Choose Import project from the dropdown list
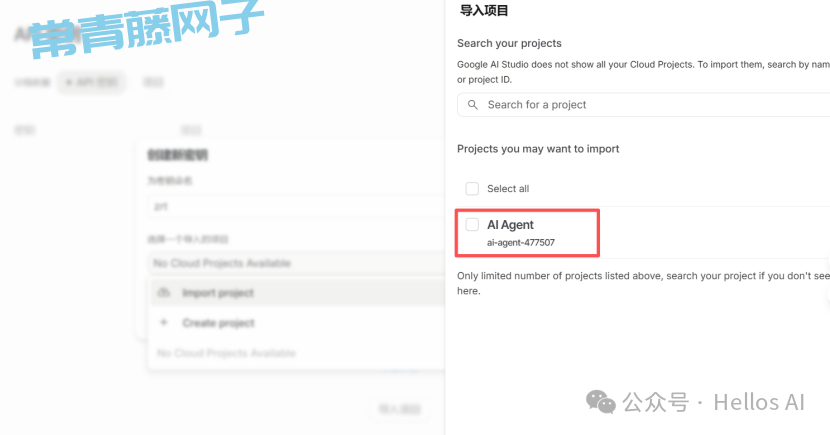 click(218, 293)
